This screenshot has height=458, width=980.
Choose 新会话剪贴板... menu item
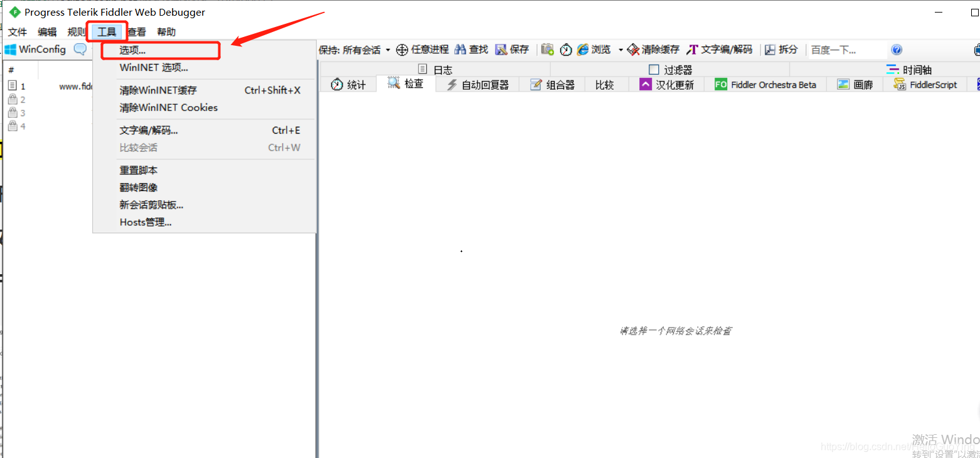[205, 205]
